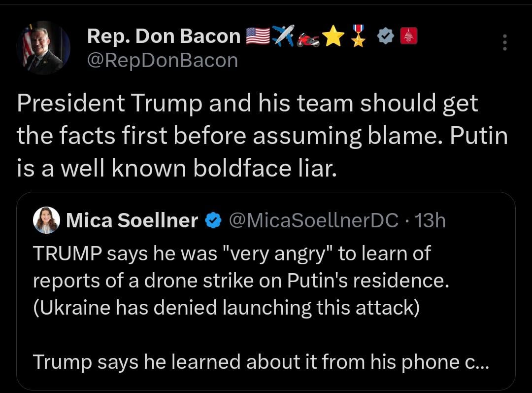Click the 13h timestamp on quoted tweet
This screenshot has width=532, height=393.
[x=430, y=221]
